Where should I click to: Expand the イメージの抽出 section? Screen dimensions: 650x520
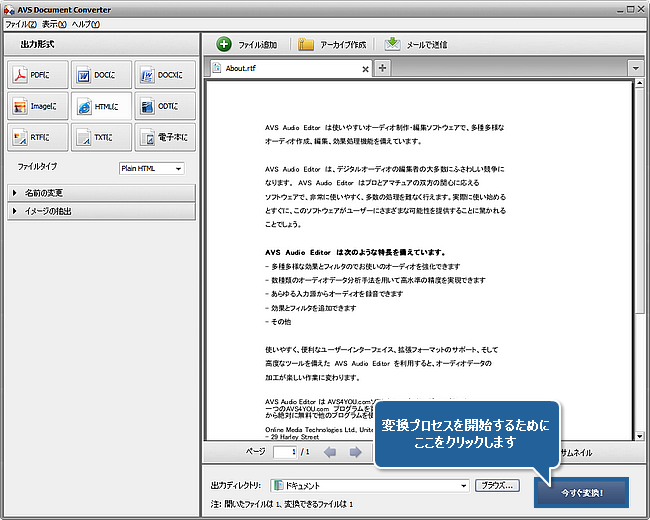(102, 211)
